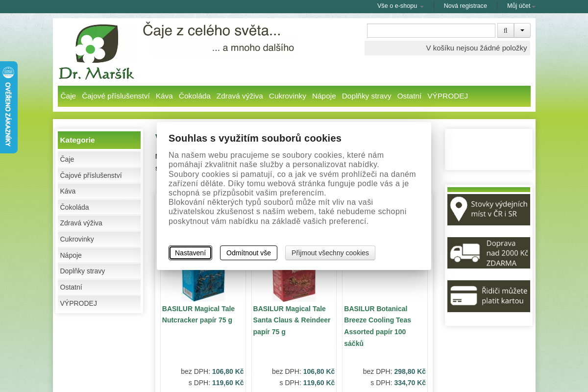
Task: Open the Santa Claus & Reindeer tea image
Action: (294, 285)
